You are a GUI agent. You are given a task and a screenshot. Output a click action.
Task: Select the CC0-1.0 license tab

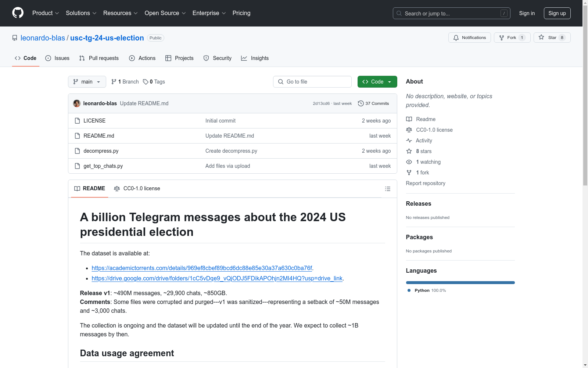tap(137, 188)
